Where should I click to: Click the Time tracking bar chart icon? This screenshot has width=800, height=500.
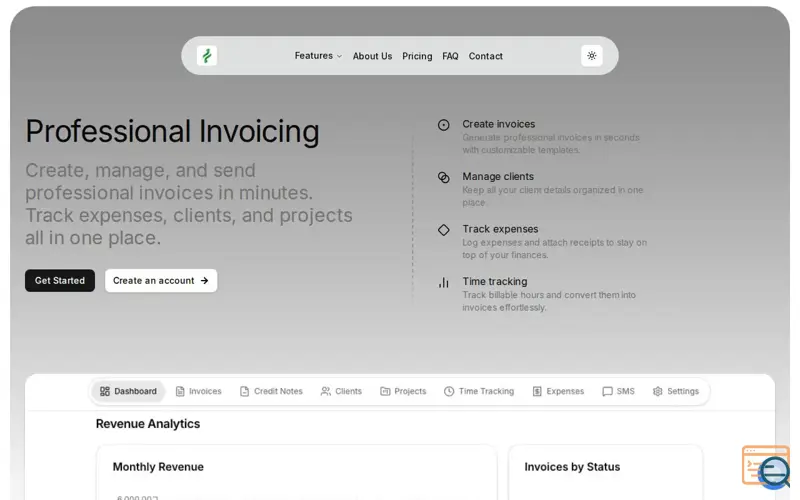(443, 283)
